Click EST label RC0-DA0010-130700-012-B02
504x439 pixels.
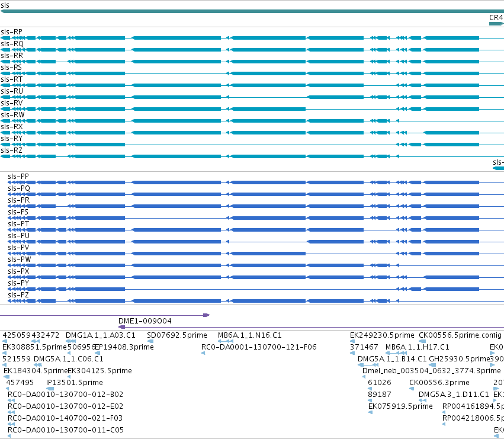coord(66,395)
